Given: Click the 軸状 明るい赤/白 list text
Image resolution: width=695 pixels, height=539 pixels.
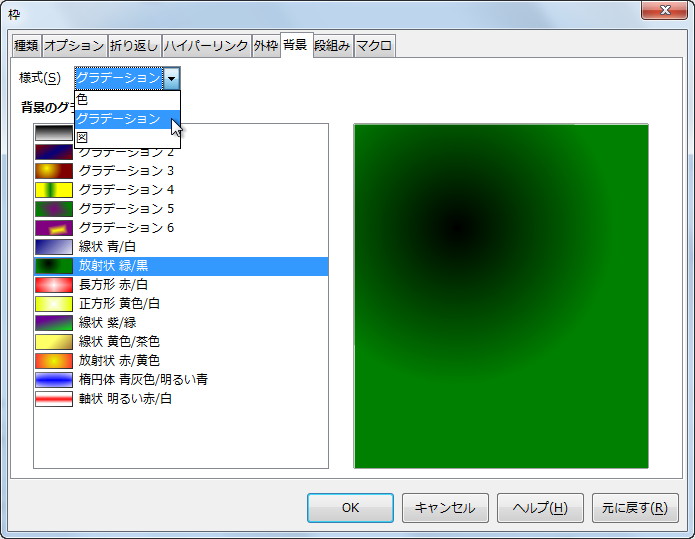Looking at the screenshot, I should tap(125, 399).
